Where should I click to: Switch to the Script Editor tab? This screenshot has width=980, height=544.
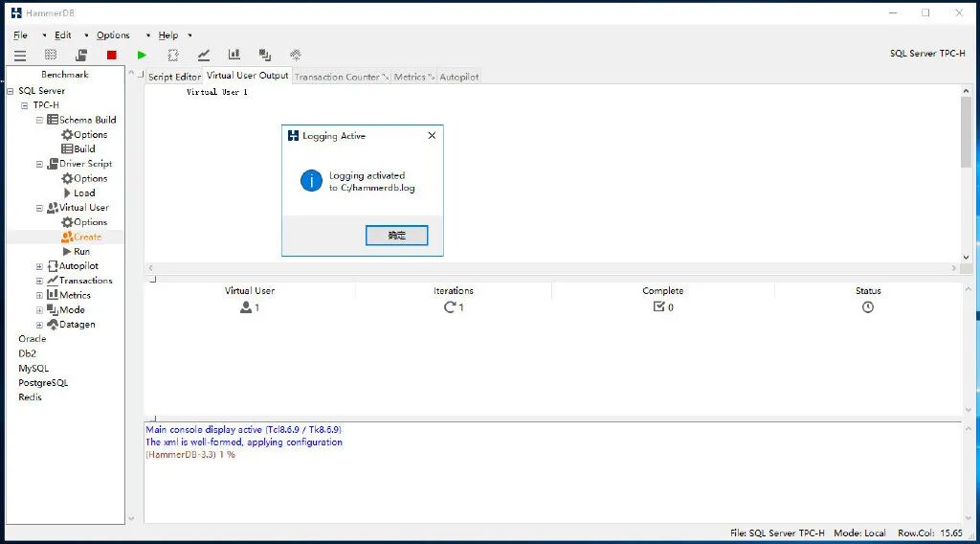[174, 77]
